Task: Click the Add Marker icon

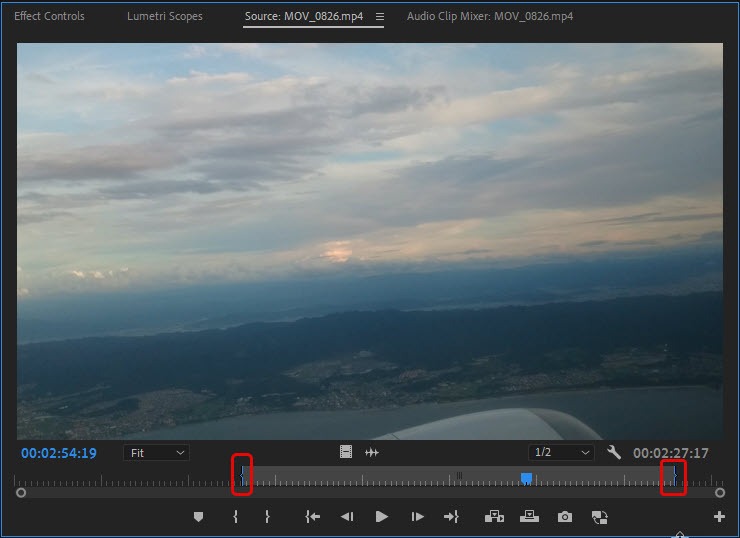Action: click(198, 517)
